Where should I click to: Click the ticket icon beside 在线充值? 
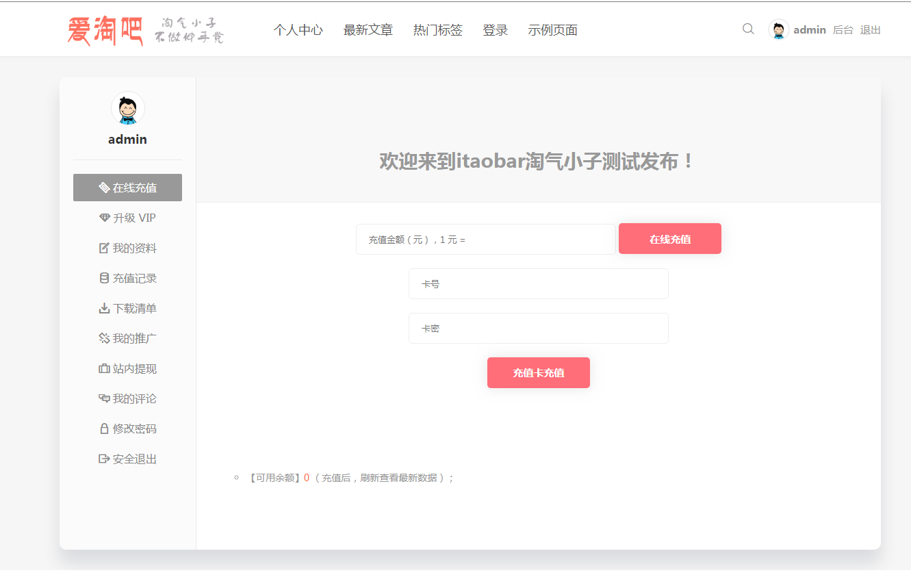point(104,188)
